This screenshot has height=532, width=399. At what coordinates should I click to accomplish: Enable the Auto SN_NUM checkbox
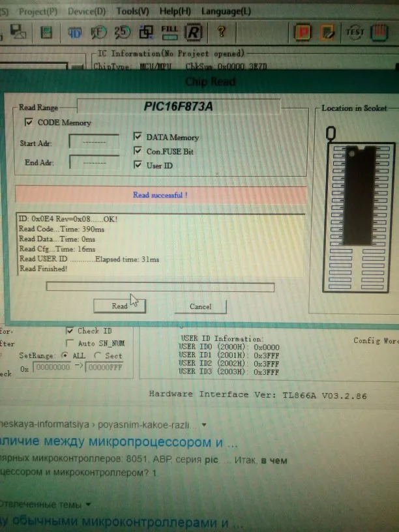point(70,343)
